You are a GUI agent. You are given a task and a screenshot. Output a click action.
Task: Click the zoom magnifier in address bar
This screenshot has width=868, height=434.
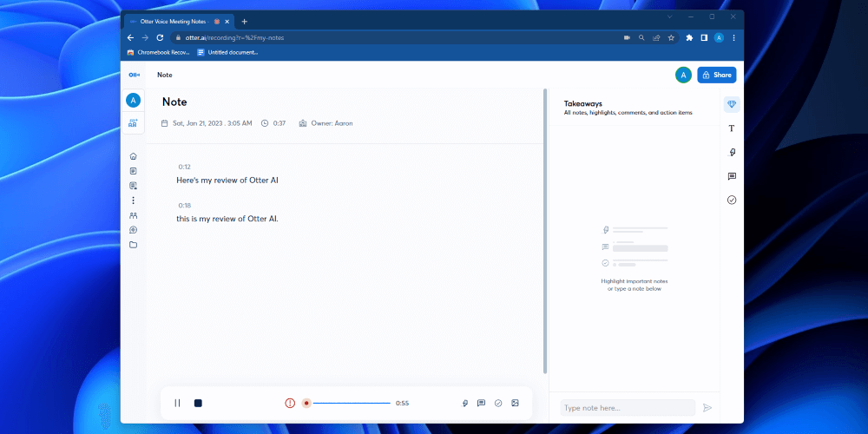tap(641, 37)
